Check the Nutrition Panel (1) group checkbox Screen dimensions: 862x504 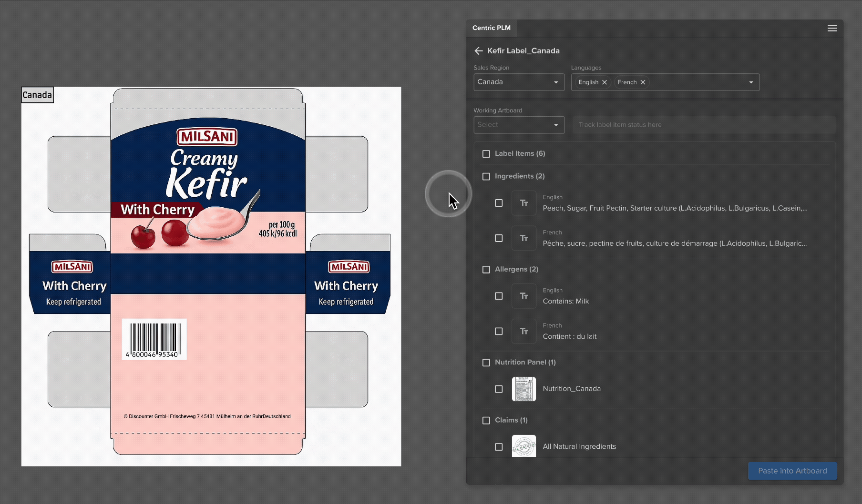point(486,363)
